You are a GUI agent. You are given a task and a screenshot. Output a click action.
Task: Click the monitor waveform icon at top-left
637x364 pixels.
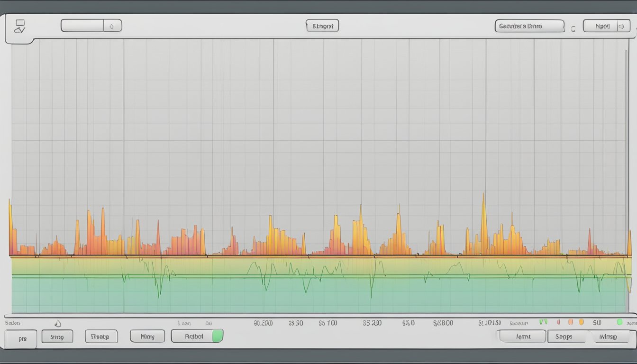coord(20,27)
